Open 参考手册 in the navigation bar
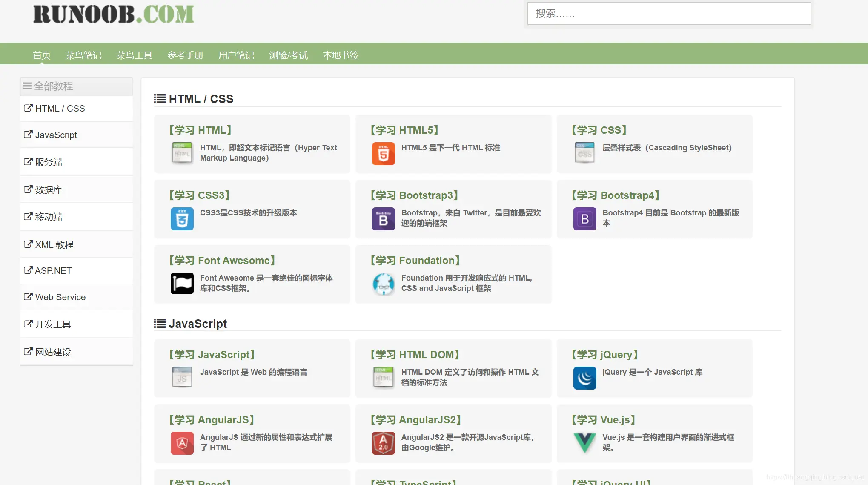The image size is (868, 485). click(x=185, y=55)
